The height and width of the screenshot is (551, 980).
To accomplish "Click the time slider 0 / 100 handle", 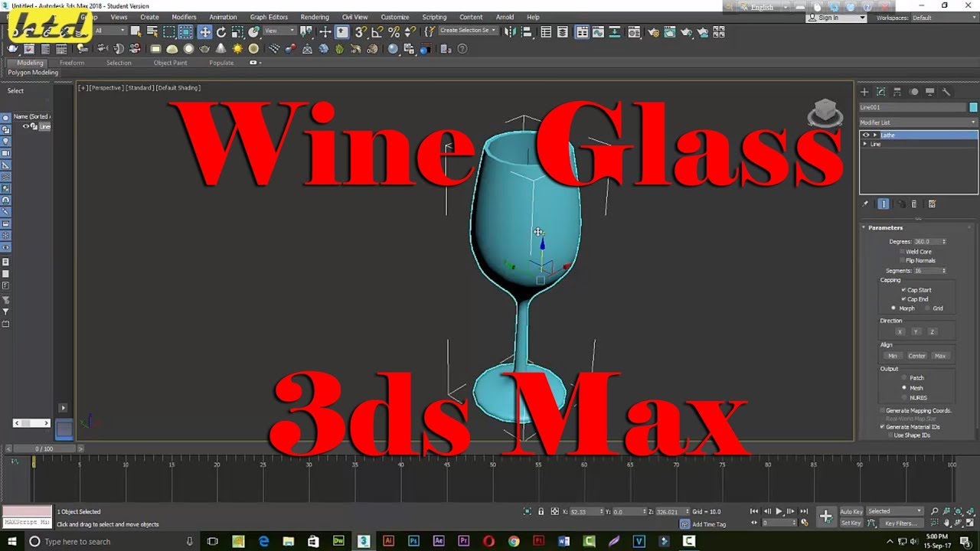I will click(x=44, y=448).
